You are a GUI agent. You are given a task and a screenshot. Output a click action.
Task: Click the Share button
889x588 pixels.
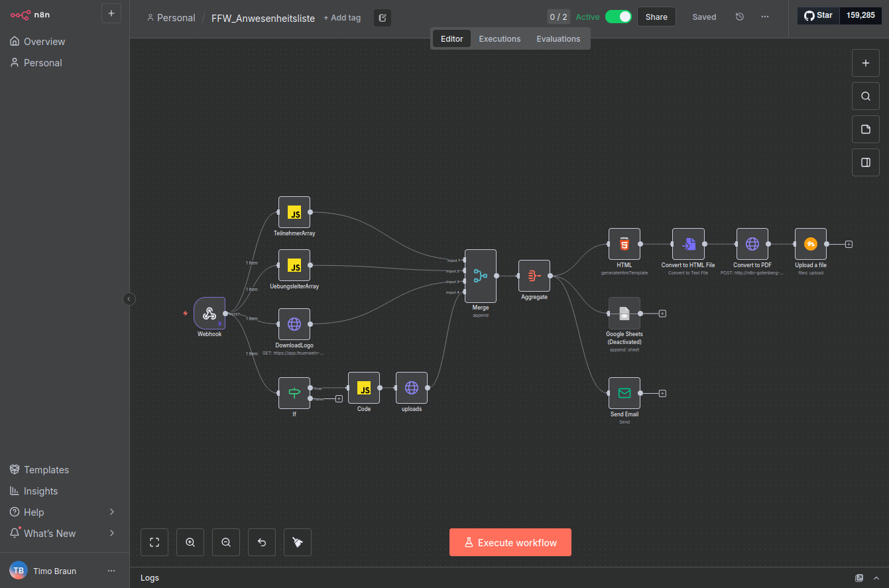click(x=656, y=17)
